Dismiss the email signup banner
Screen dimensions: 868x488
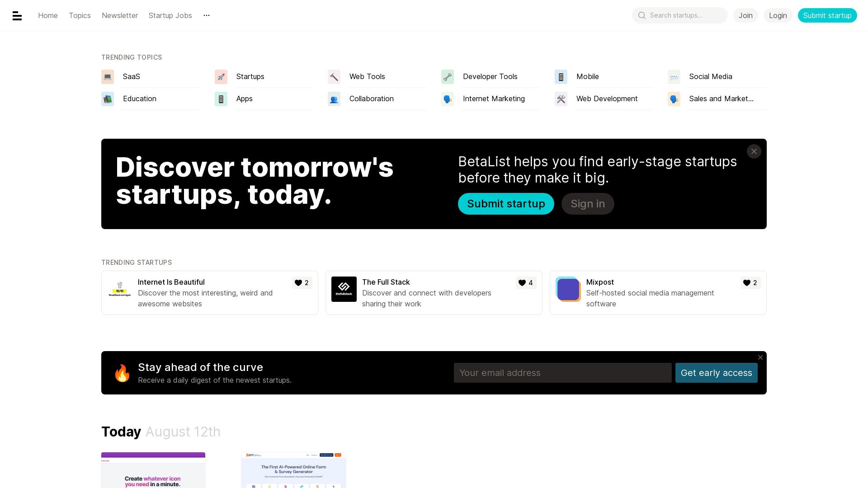pyautogui.click(x=761, y=357)
